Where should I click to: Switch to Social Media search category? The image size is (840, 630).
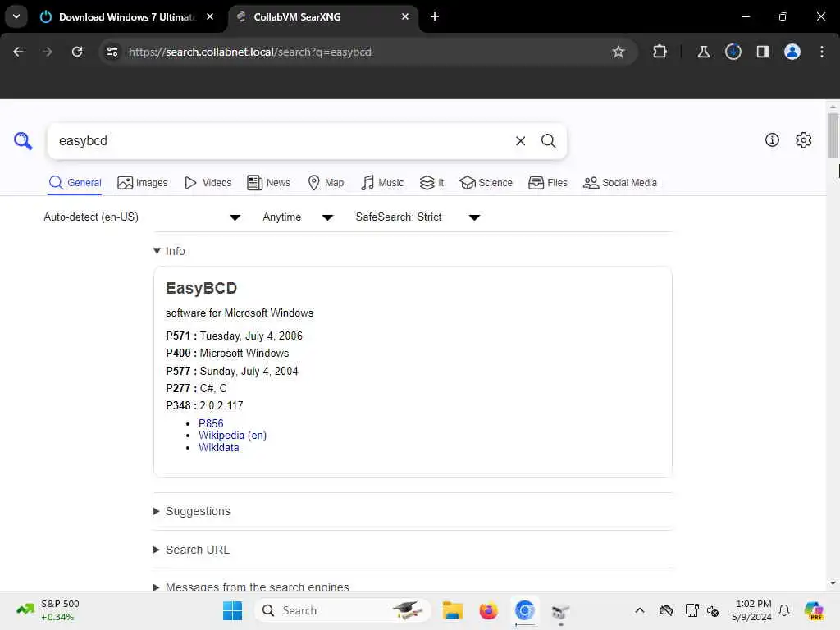620,183
